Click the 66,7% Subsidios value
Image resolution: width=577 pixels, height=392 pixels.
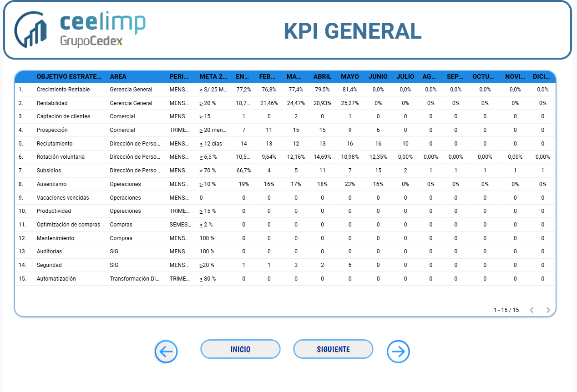coord(243,171)
